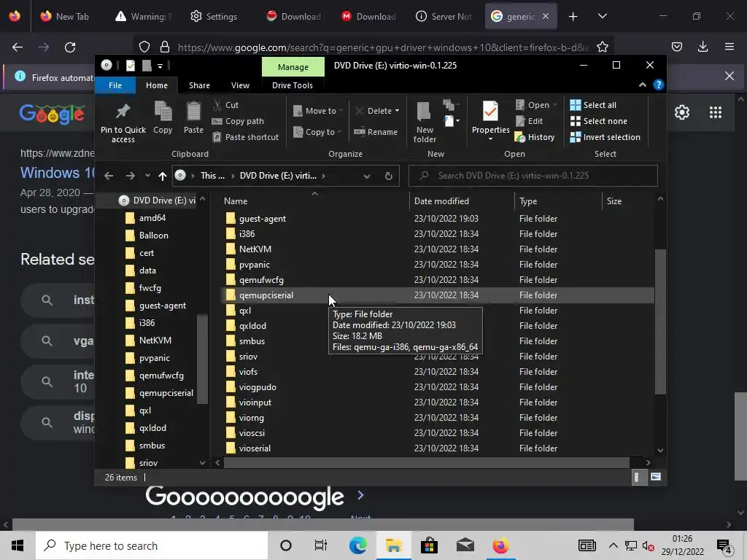Open Google quick settings gear
747x560 pixels.
682,112
